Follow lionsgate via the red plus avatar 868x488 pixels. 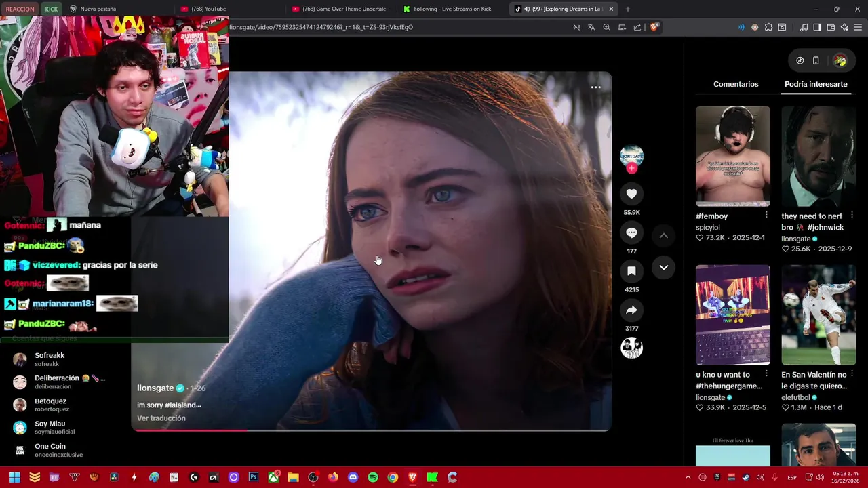(x=631, y=168)
